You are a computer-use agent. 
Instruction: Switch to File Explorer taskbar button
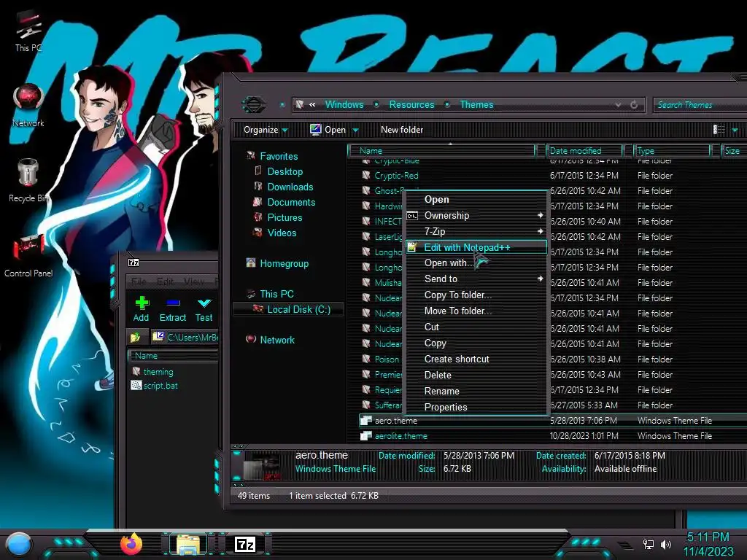coord(188,544)
